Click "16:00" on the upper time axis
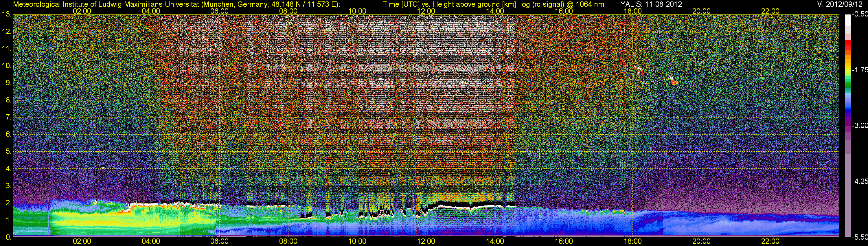Viewport: 868px width, 246px height. tap(564, 11)
